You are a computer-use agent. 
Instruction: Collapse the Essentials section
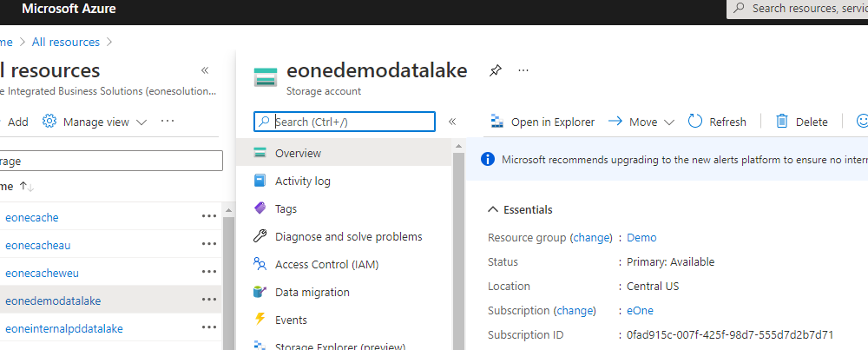[x=520, y=210]
